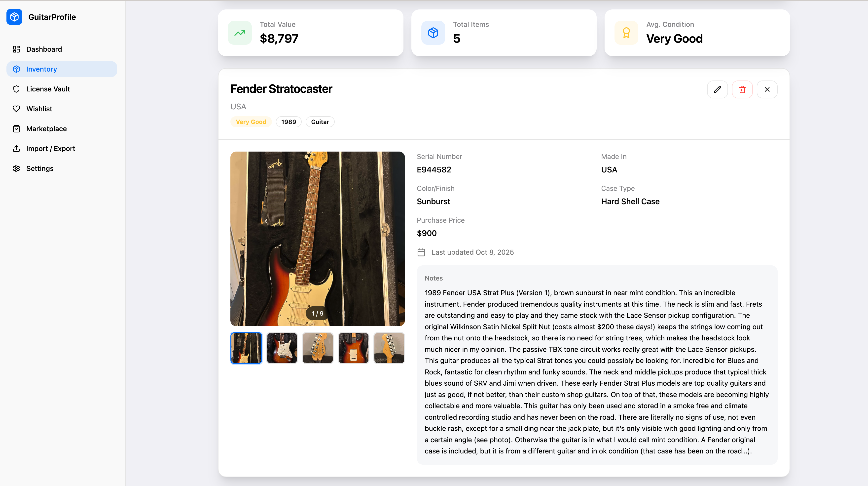Click the Very Good condition badge
Screen dimensions: 868x486
251,122
